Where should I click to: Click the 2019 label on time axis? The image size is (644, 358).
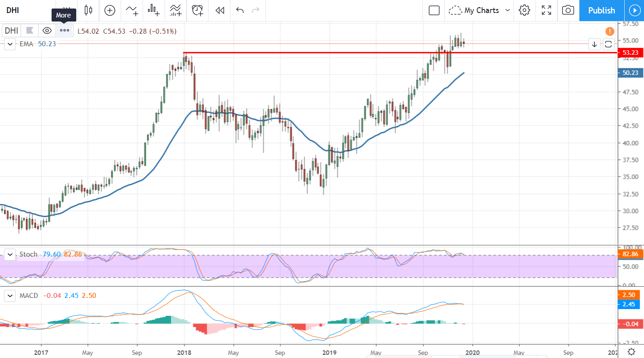(x=329, y=352)
